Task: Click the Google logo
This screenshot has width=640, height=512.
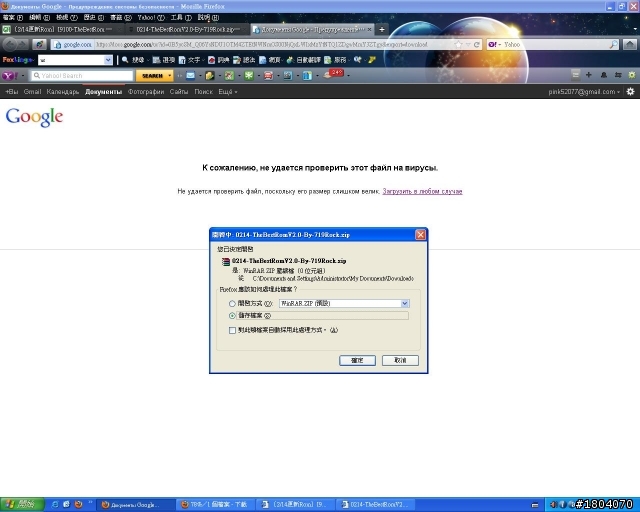Action: pyautogui.click(x=34, y=117)
